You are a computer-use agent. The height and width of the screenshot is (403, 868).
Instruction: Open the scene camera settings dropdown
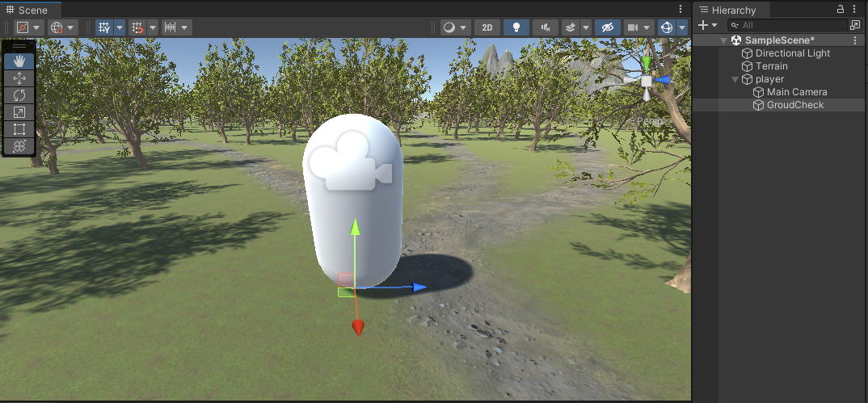(x=638, y=27)
